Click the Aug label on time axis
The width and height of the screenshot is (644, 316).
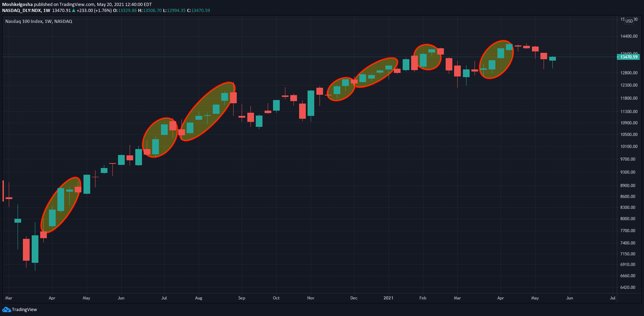point(199,298)
